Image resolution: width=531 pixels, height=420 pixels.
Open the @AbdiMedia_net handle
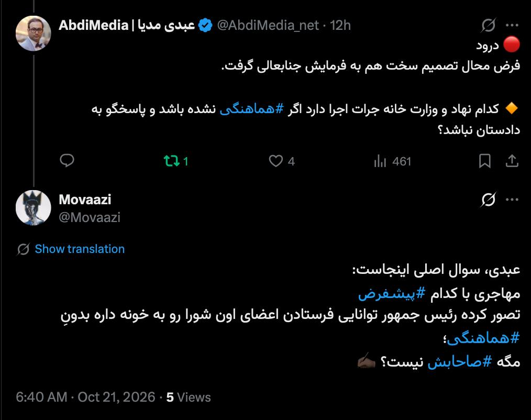(x=268, y=26)
